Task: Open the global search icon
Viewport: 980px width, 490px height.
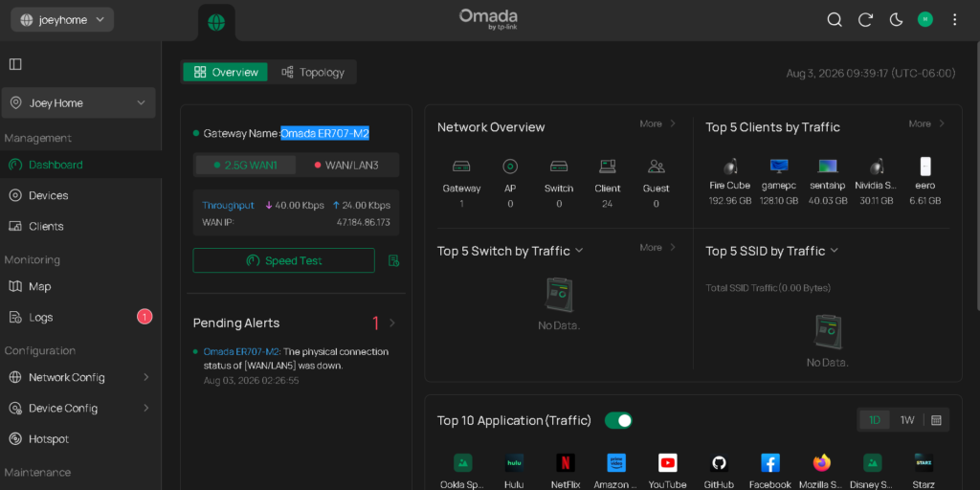Action: pos(835,20)
